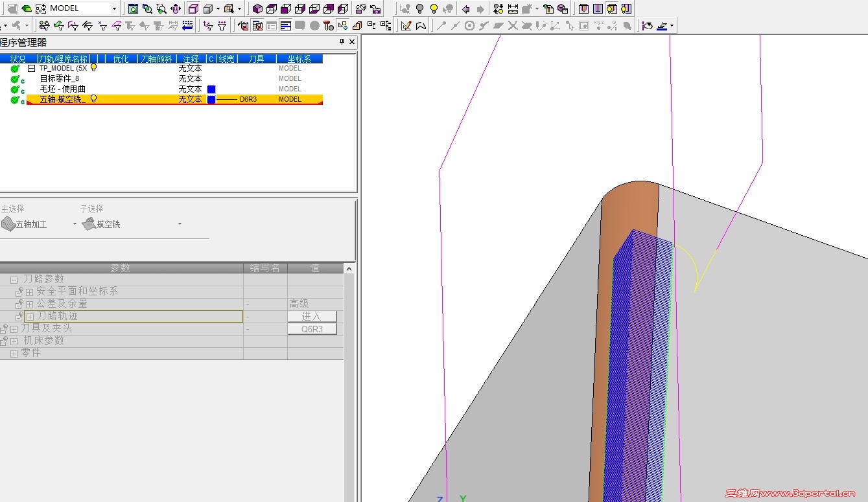Toggle light bulb on 五轴-航空铣 row
This screenshot has width=868, height=502.
(93, 99)
